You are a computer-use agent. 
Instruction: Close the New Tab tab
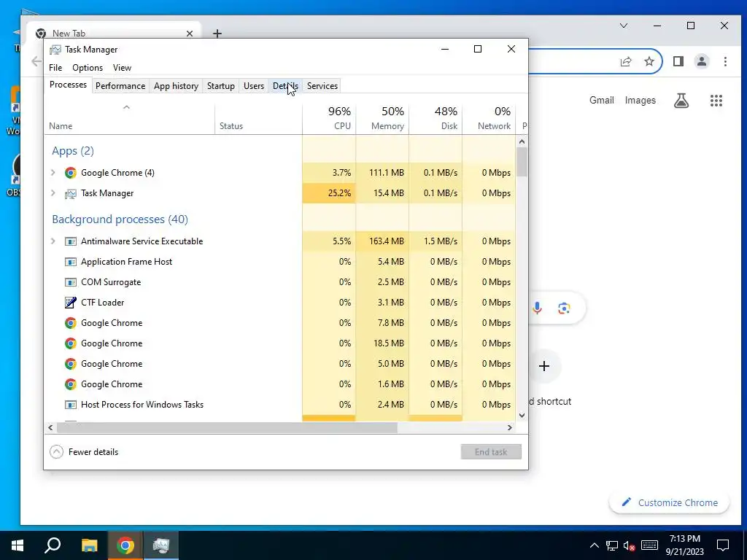click(190, 34)
